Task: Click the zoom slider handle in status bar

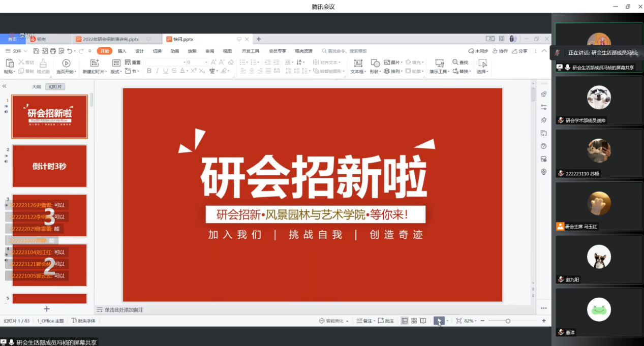Action: 507,321
